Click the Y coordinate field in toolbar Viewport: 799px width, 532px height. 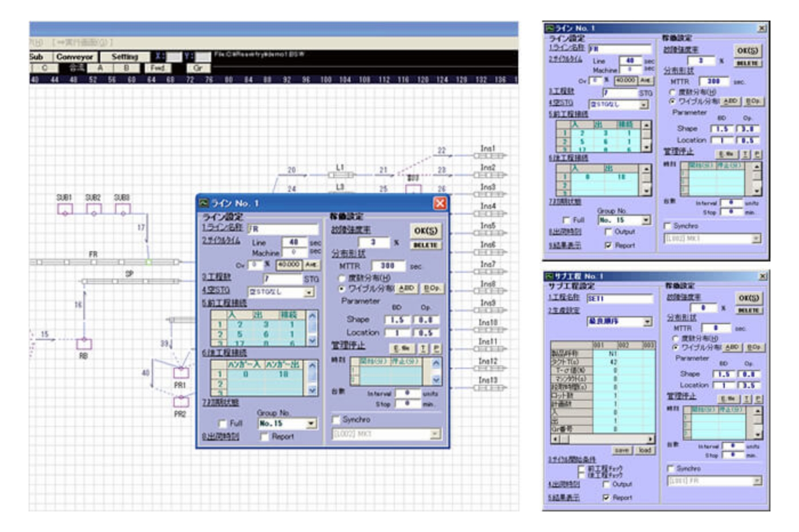point(203,57)
